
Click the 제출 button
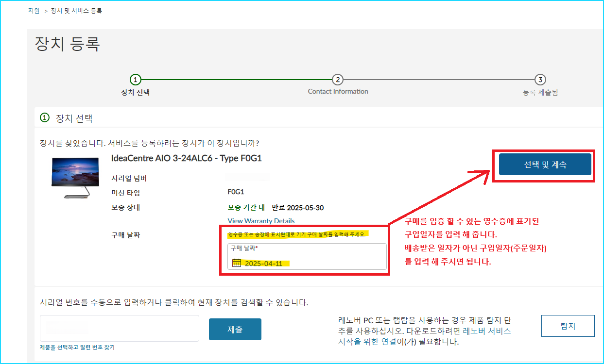pos(235,330)
